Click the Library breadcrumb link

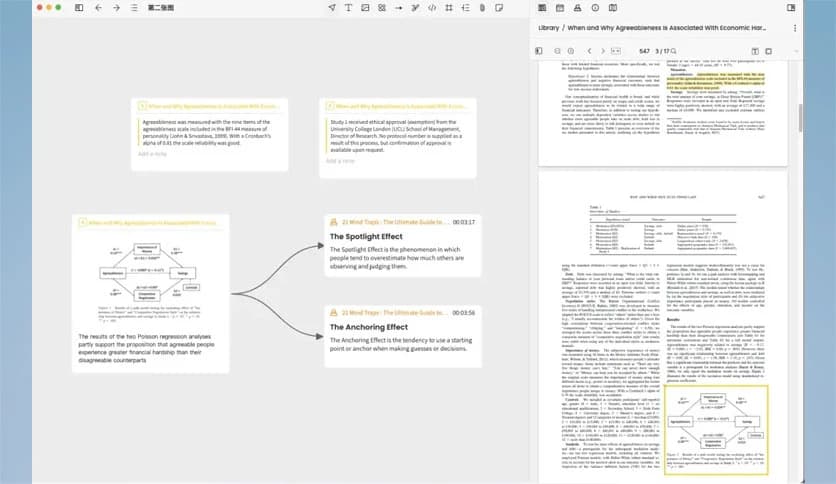point(548,28)
